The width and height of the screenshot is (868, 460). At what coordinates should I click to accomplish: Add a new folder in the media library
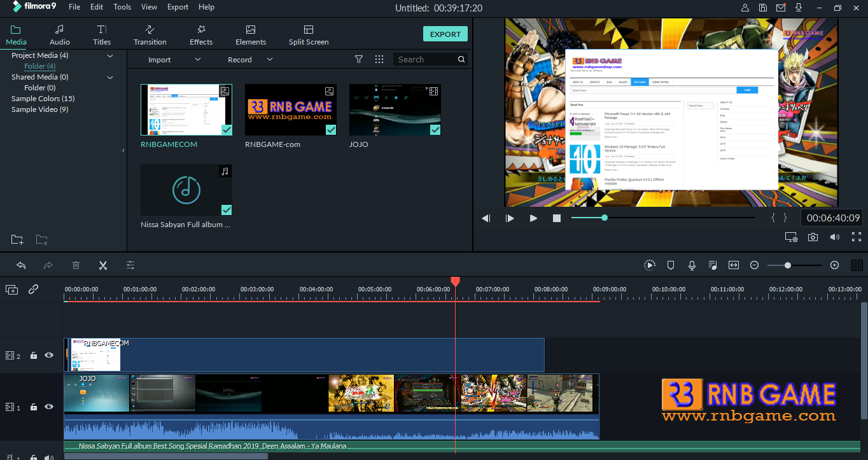coord(17,240)
